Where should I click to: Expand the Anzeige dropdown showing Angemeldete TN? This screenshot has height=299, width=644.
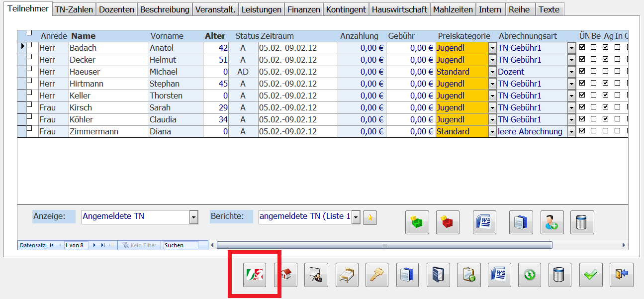point(193,217)
